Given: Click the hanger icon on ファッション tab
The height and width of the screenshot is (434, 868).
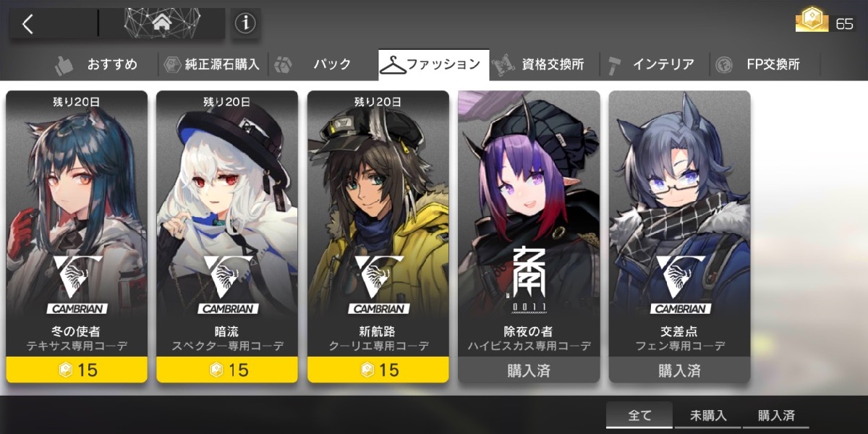Looking at the screenshot, I should coord(393,65).
